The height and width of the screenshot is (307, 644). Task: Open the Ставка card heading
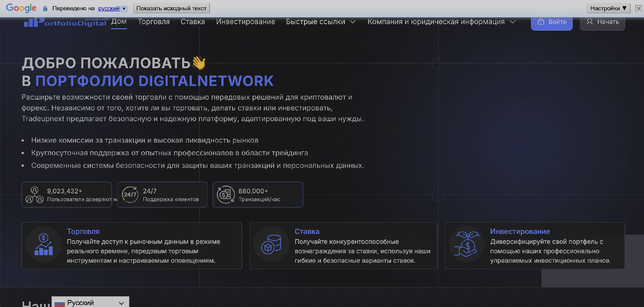(307, 231)
